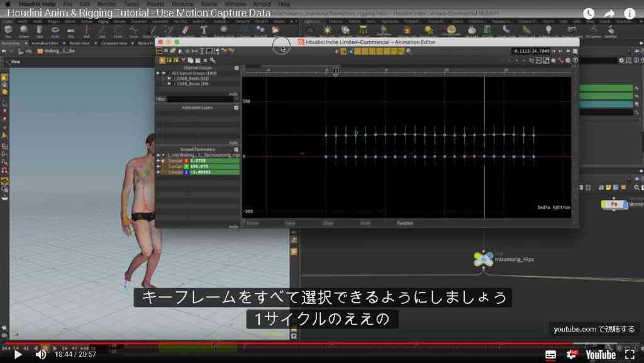Click the blue Z translate channel swatch

[x=186, y=172]
